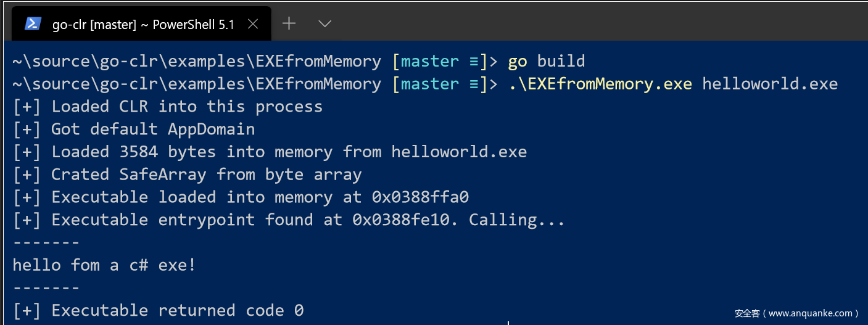Click the helloworld.exe argument on the command line
The height and width of the screenshot is (325, 868).
pyautogui.click(x=769, y=84)
